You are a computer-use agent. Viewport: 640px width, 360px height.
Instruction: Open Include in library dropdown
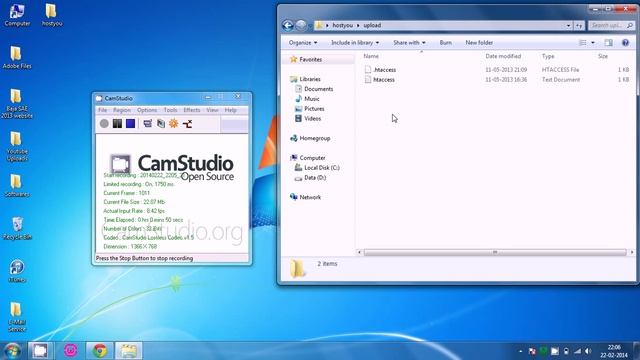click(355, 42)
